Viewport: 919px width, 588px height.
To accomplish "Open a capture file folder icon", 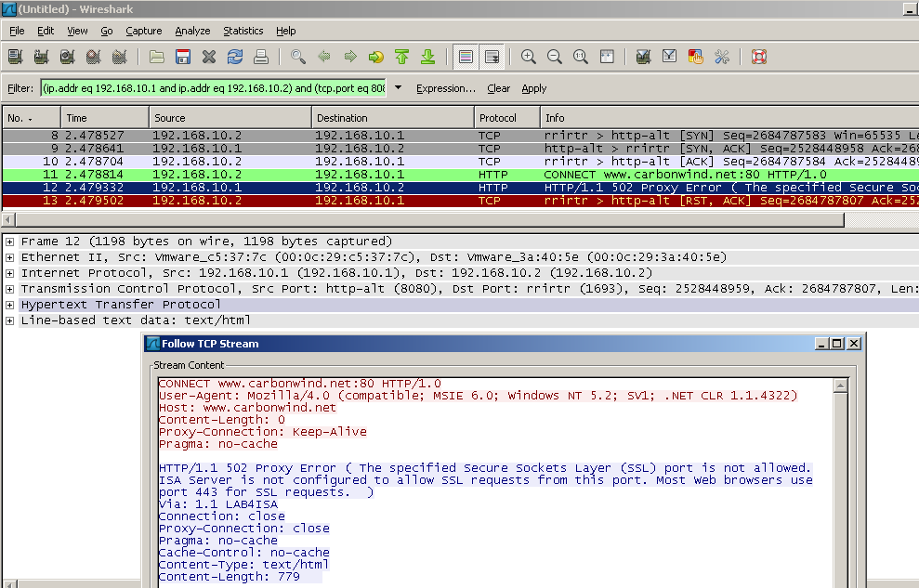I will pyautogui.click(x=156, y=57).
